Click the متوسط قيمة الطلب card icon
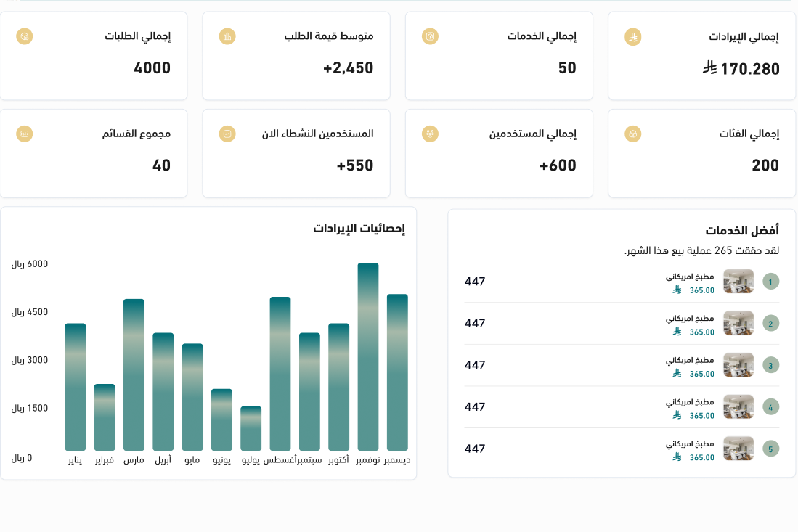 pyautogui.click(x=227, y=36)
